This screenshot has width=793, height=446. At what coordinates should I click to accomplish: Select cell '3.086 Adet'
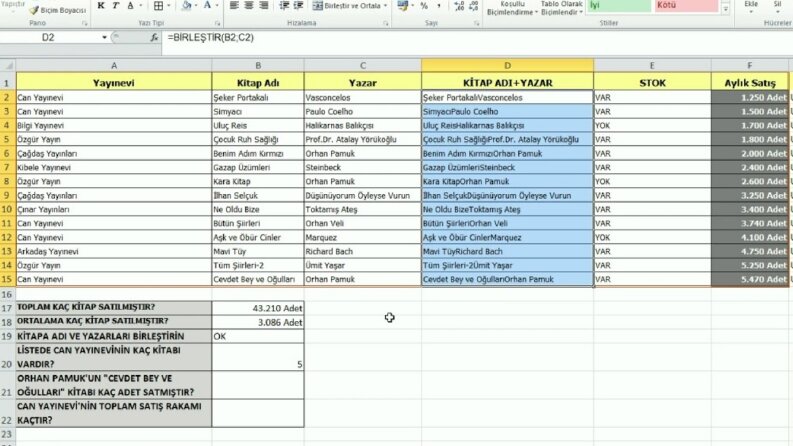click(258, 322)
